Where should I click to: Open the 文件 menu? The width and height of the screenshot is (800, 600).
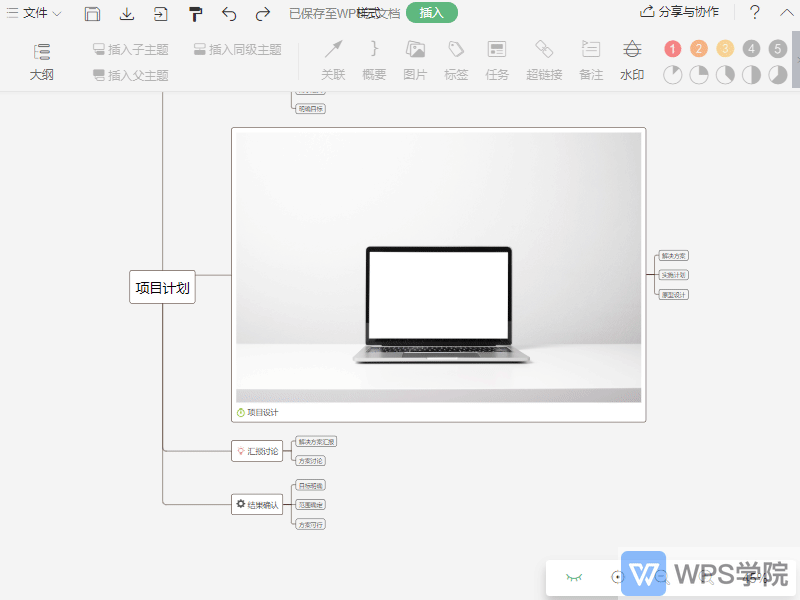(x=34, y=13)
